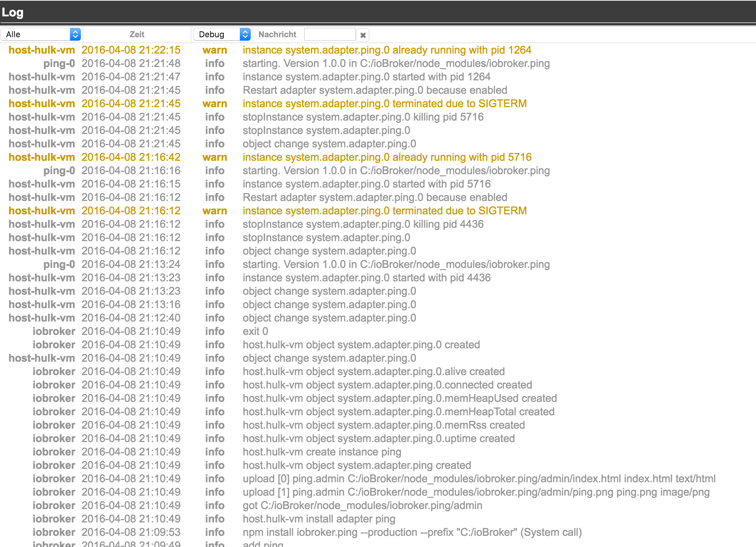Select ping-0 entry at 21:21:48

click(x=59, y=63)
